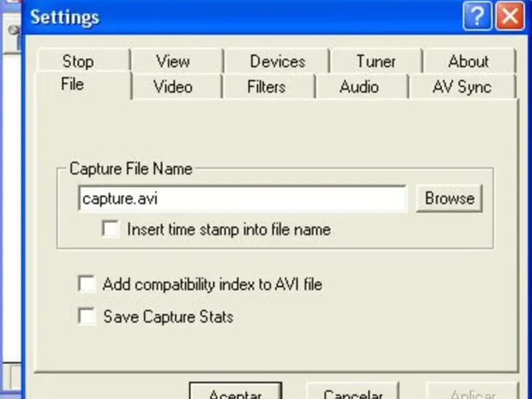Check Add compatibility index to AVI file
Screen dimensions: 532x399
click(87, 285)
